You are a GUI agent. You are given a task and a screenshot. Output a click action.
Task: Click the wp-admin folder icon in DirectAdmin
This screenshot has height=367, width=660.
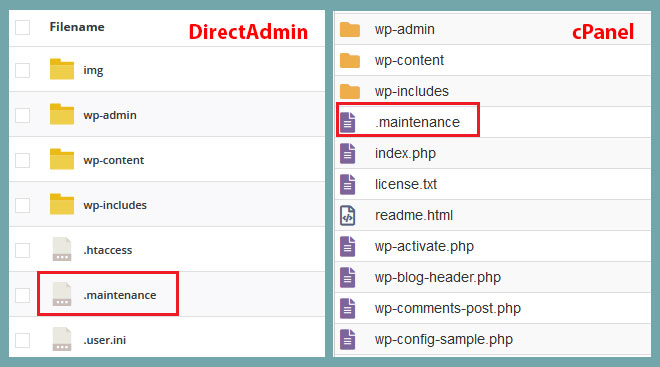point(61,114)
